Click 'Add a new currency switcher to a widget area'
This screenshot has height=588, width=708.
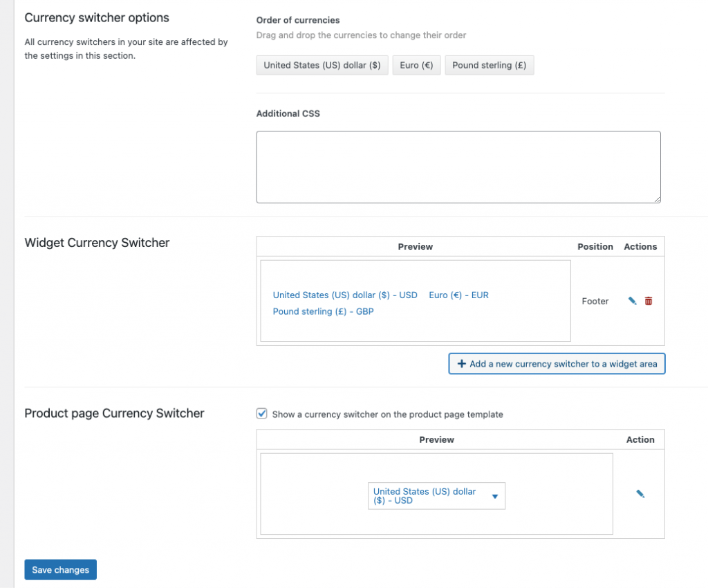coord(557,363)
